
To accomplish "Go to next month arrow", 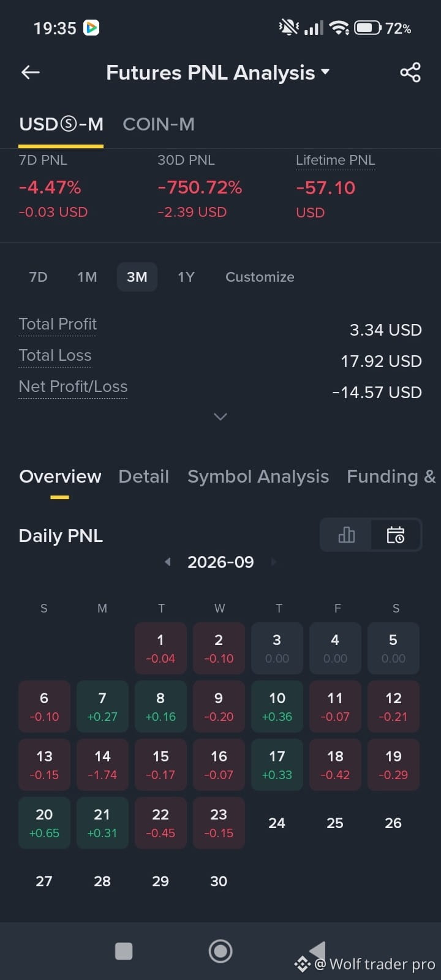I will pyautogui.click(x=274, y=562).
